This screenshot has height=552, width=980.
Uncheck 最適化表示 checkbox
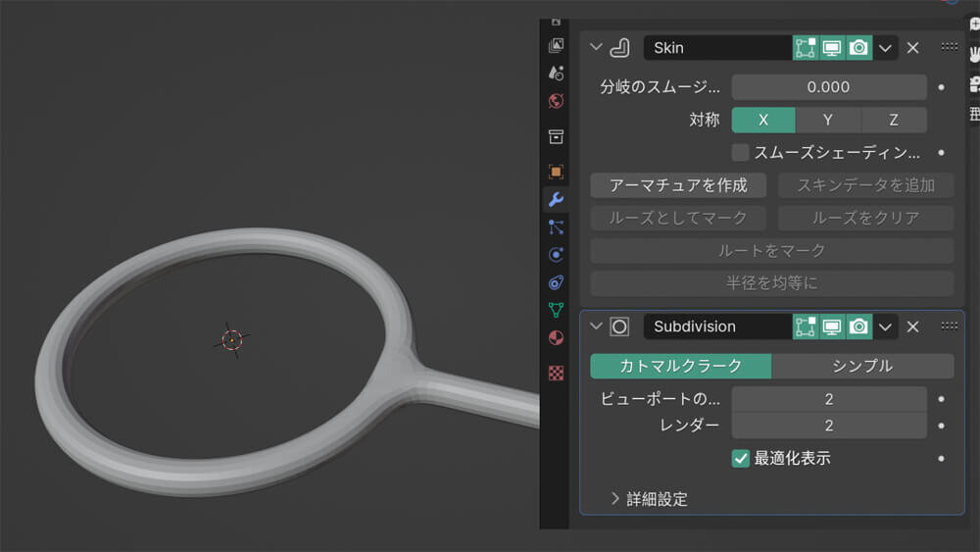tap(740, 458)
